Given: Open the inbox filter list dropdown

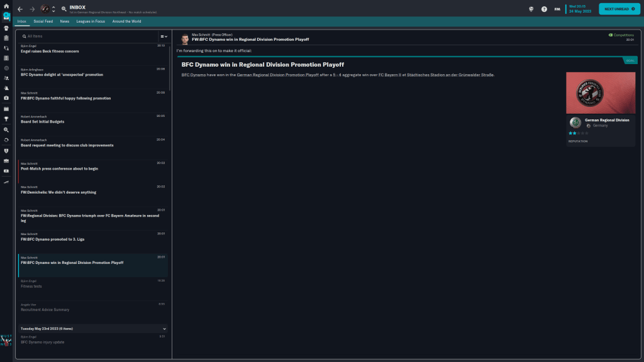Looking at the screenshot, I should pyautogui.click(x=164, y=36).
